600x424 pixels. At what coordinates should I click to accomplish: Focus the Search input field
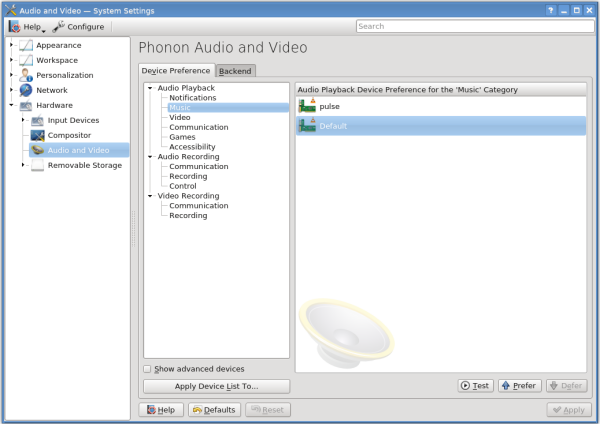pyautogui.click(x=475, y=26)
